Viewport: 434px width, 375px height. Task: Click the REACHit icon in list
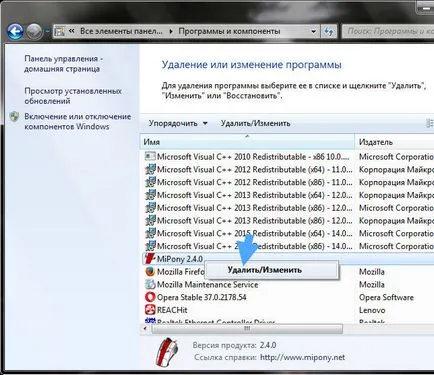(x=150, y=310)
